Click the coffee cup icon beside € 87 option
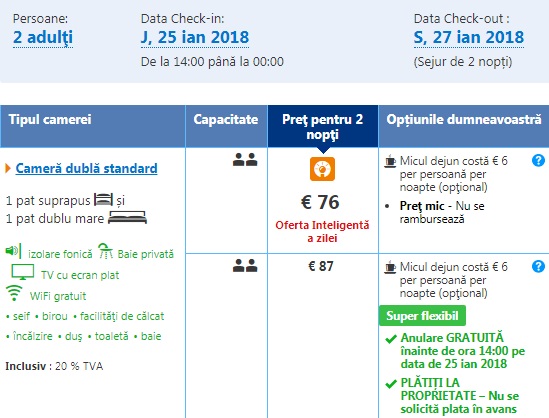 click(390, 267)
